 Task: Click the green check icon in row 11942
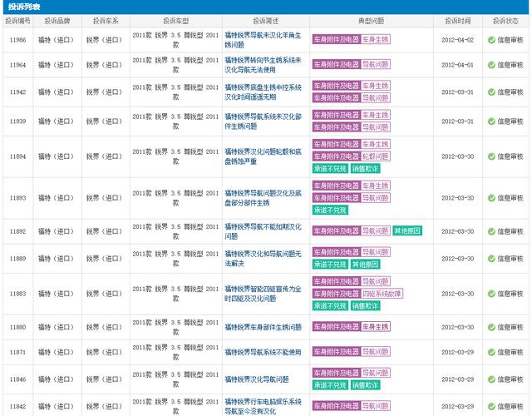pyautogui.click(x=491, y=92)
